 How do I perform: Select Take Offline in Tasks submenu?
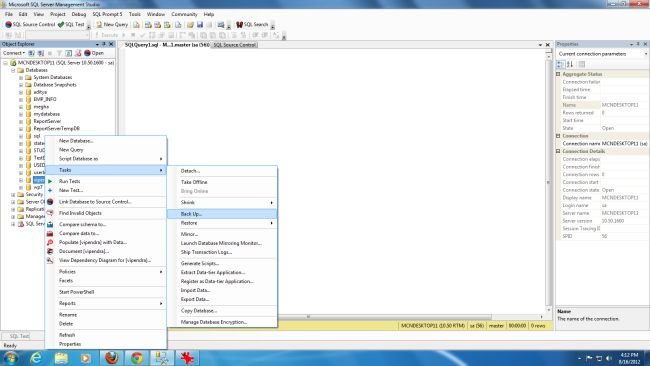(x=222, y=182)
